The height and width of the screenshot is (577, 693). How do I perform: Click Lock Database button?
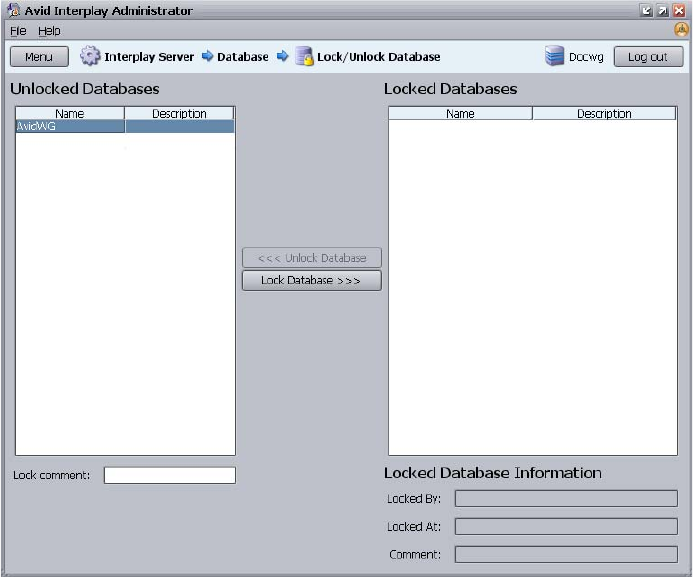click(312, 281)
